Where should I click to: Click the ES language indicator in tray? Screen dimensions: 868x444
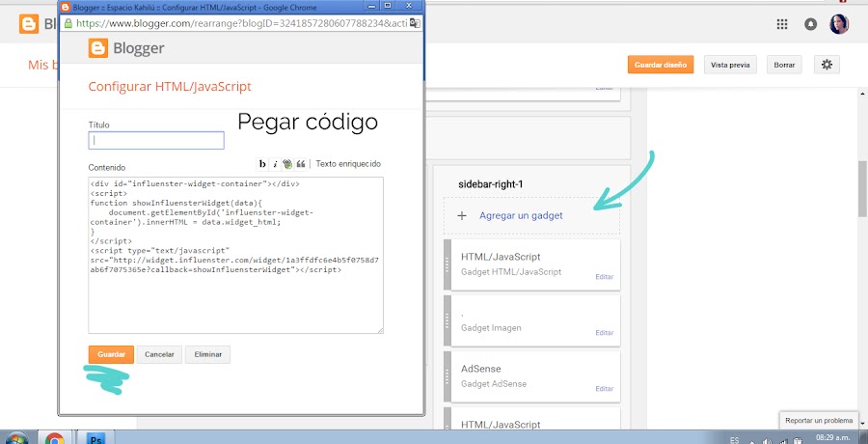point(735,440)
